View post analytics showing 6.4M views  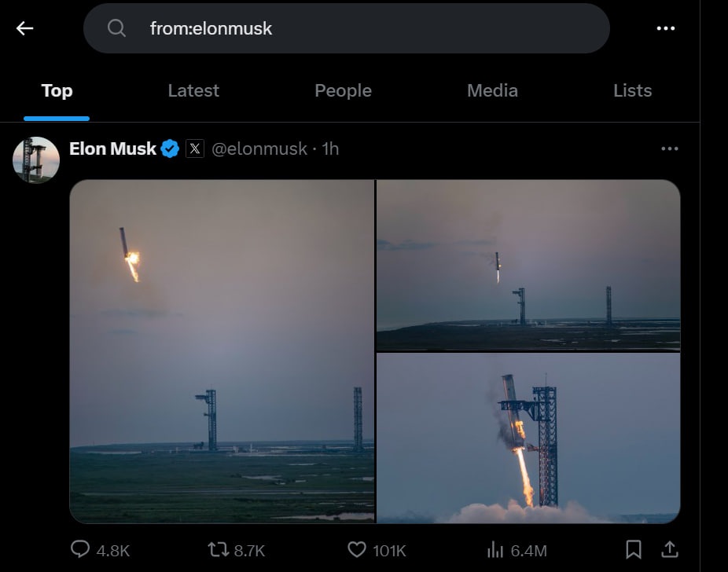pyautogui.click(x=495, y=549)
